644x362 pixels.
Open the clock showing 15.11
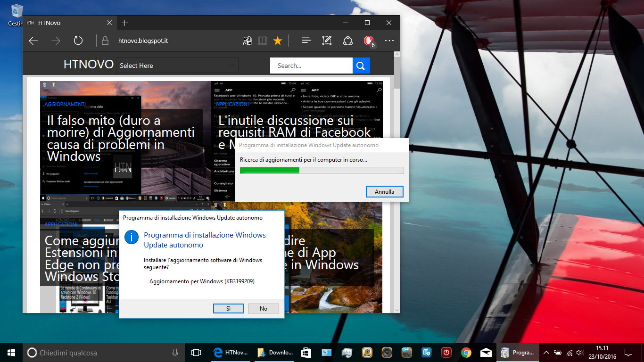pyautogui.click(x=602, y=353)
